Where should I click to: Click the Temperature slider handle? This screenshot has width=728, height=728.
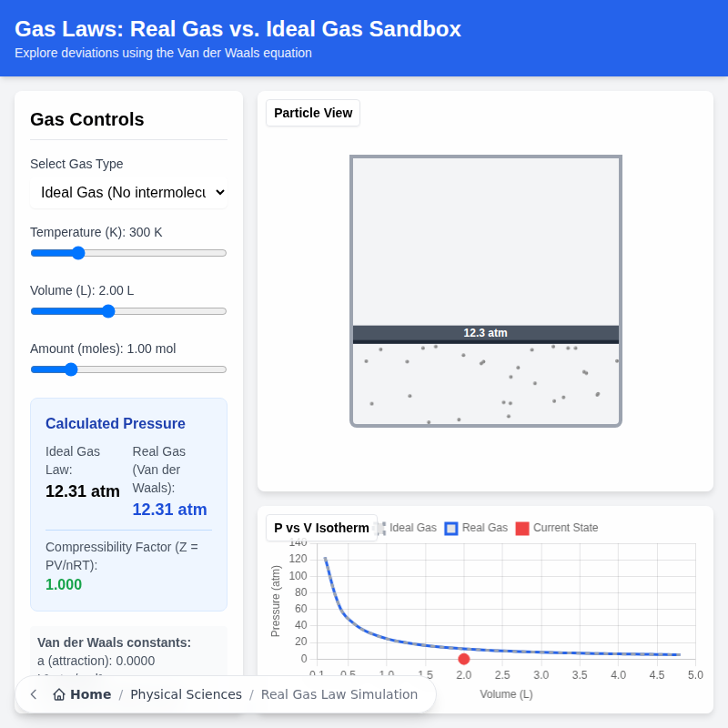[77, 253]
